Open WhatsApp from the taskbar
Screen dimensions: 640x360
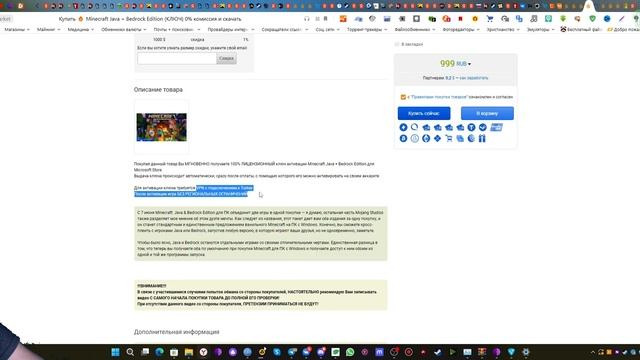350,352
